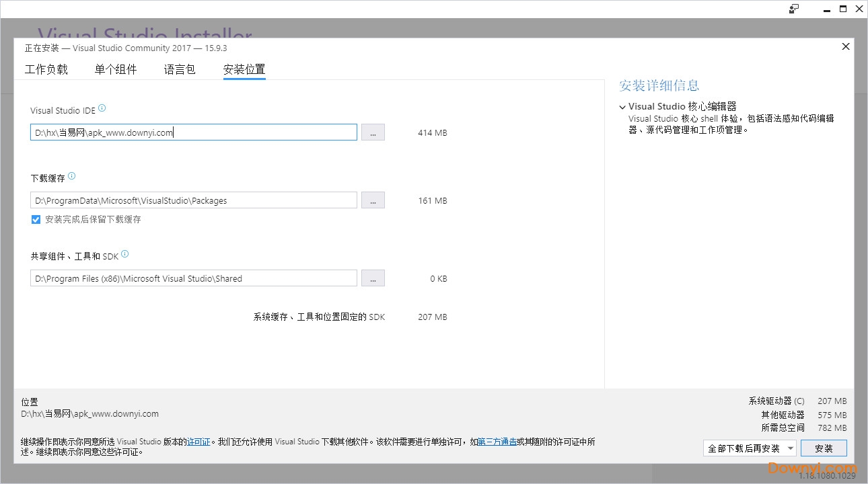Image resolution: width=868 pixels, height=484 pixels.
Task: Click the Visual Studio IDE path input field
Action: pos(193,132)
